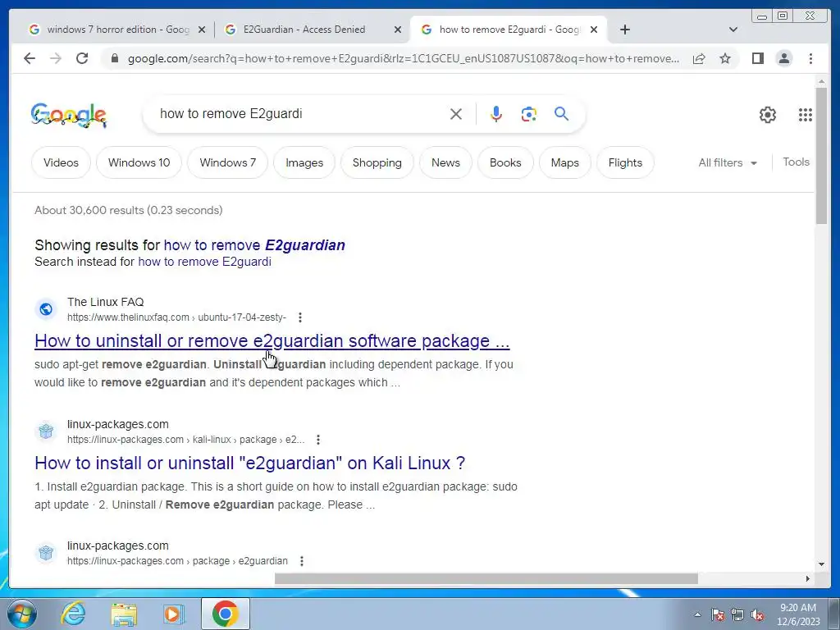The image size is (840, 630).
Task: Open Google quick settings gear
Action: point(768,115)
